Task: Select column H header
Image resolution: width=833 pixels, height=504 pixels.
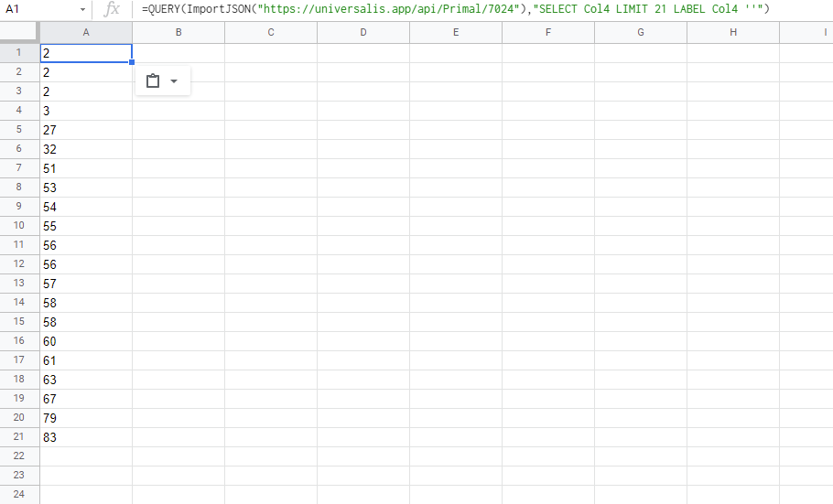Action: (733, 32)
